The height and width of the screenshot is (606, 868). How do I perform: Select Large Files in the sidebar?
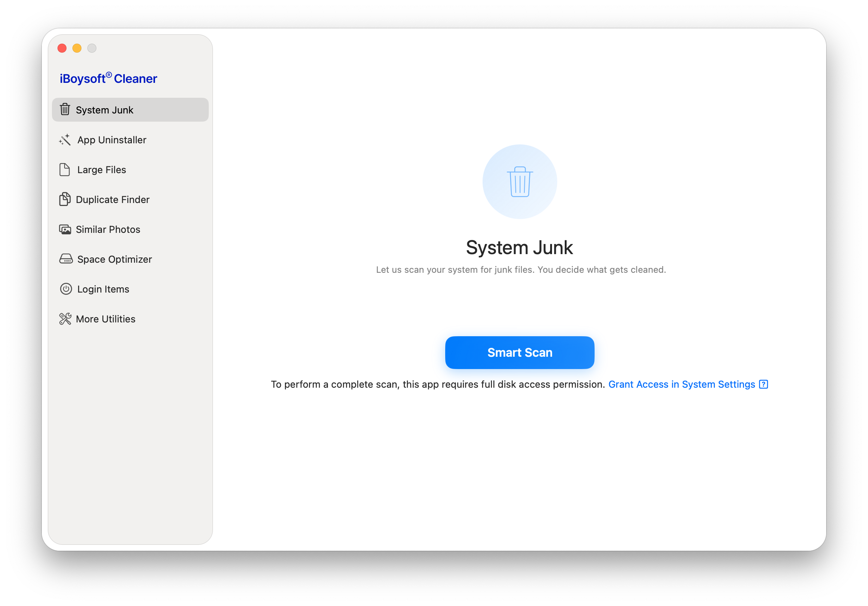101,170
